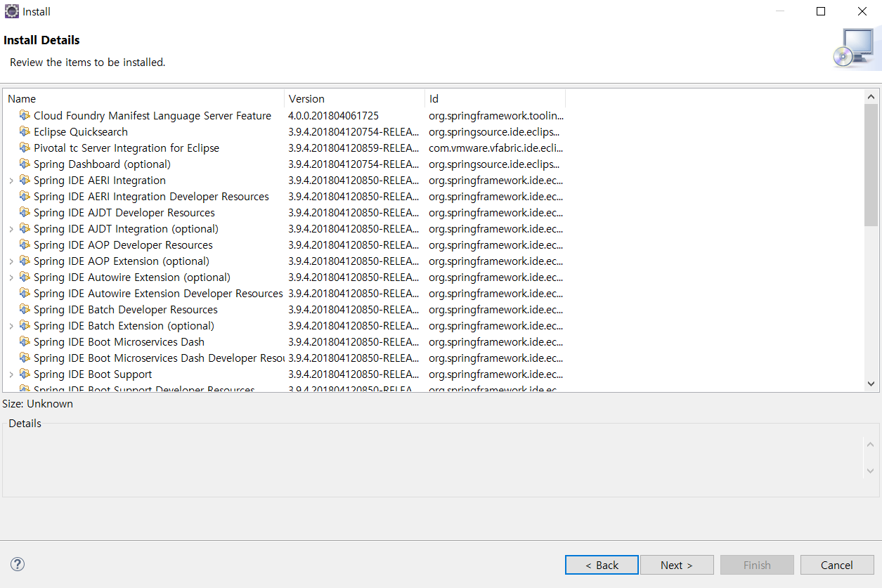Screen dimensions: 882x588
Task: Click the Spring IDE AJDT Developer Resources icon
Action: click(x=25, y=212)
